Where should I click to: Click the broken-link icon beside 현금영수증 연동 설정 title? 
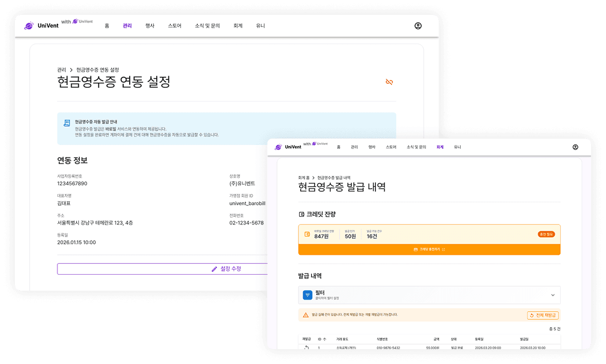click(390, 81)
